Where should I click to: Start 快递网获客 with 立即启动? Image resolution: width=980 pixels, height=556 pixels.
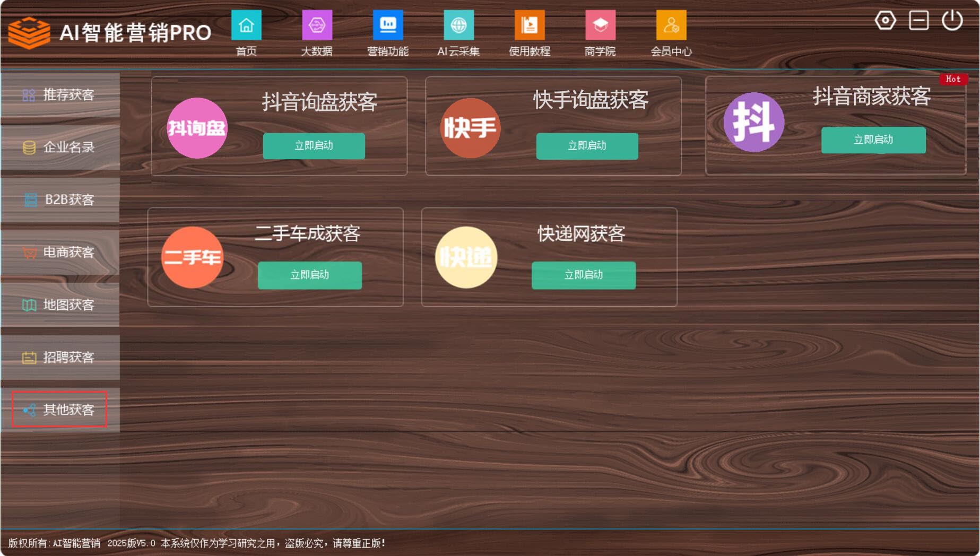(583, 275)
